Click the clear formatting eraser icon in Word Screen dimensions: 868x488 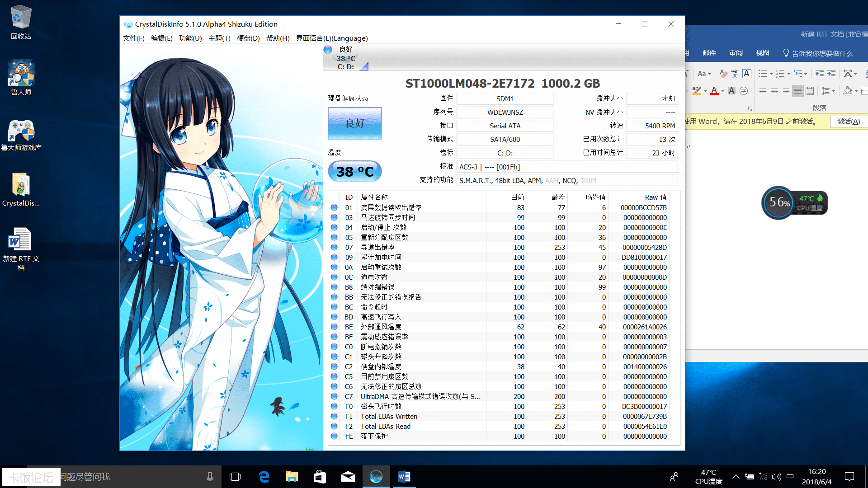click(723, 74)
